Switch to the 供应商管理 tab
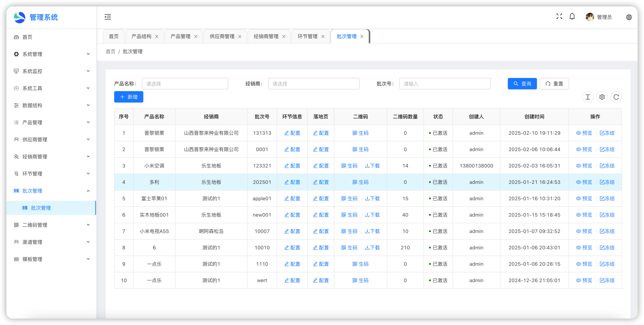 pos(222,36)
